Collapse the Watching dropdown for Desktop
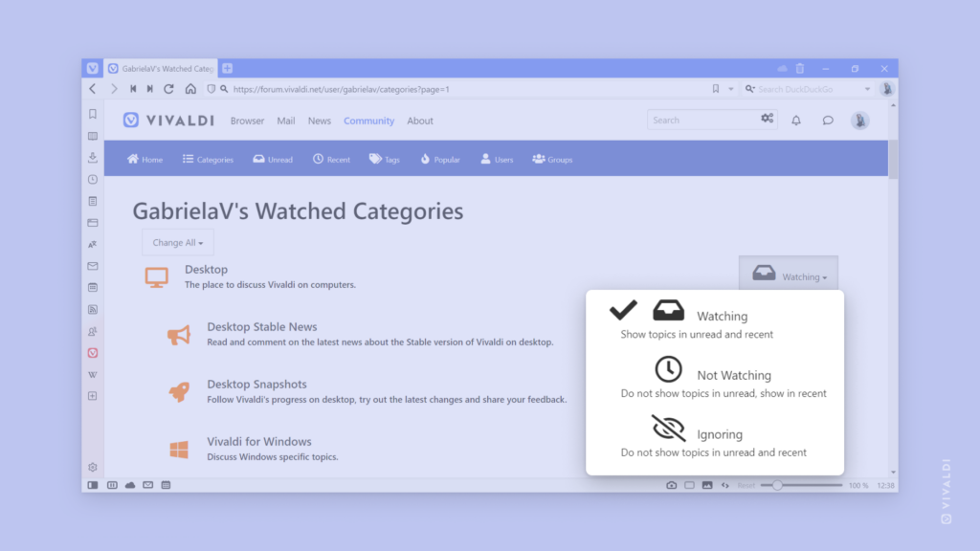This screenshot has width=980, height=551. (789, 274)
